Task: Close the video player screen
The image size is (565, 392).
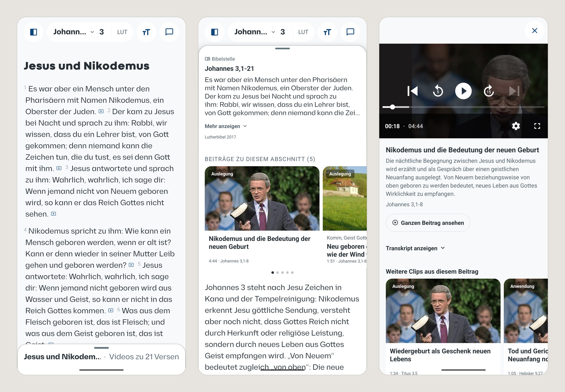Action: 534,31
